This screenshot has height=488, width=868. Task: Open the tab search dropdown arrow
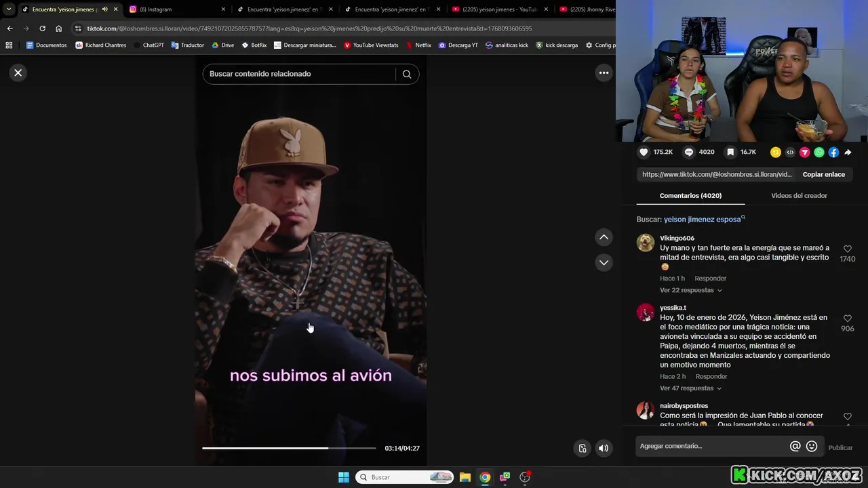tap(9, 9)
